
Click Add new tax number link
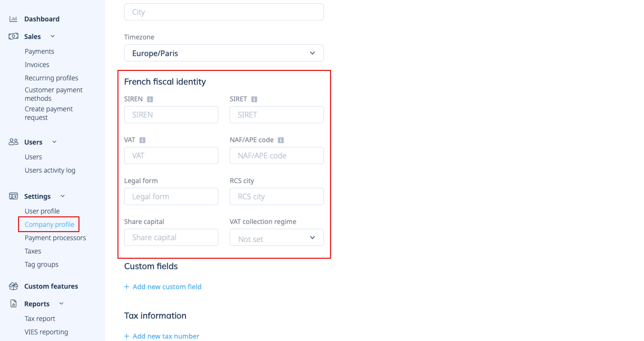coord(162,336)
